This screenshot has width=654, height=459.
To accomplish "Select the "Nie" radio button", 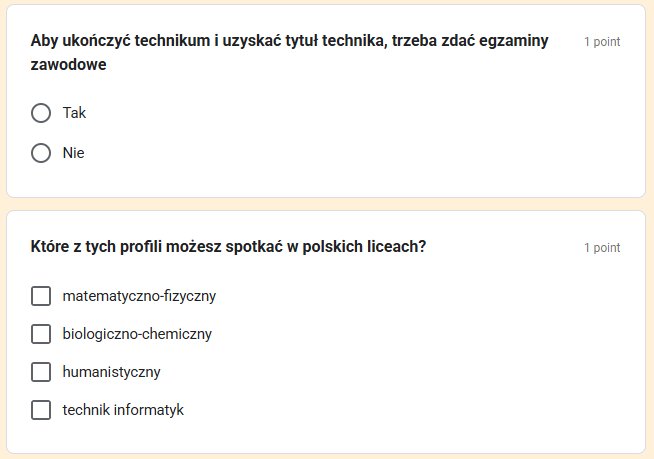I will [41, 153].
